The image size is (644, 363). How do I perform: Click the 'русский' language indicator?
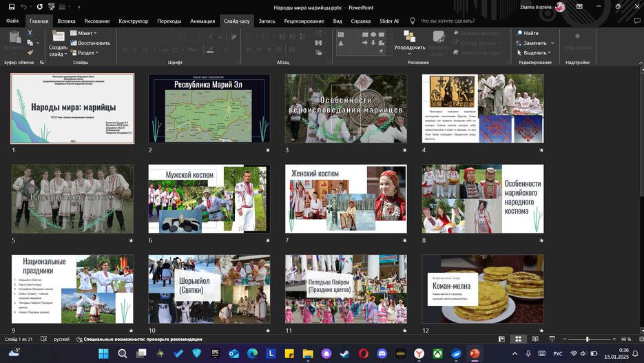tap(61, 339)
